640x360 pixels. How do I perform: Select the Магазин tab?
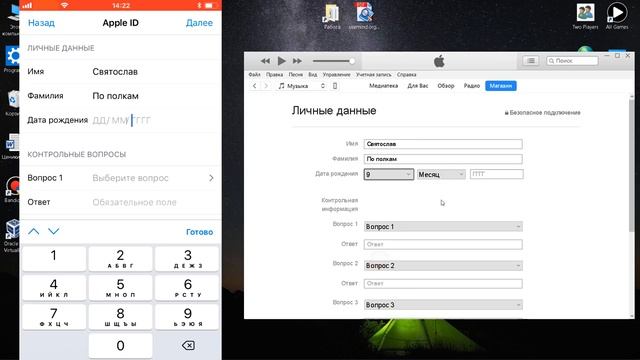click(x=500, y=86)
